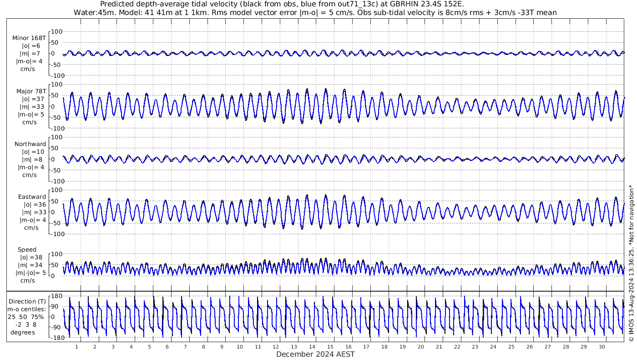Click "cm/s" unit under the Speed label
Viewport: 637px width, 364px height.
click(27, 281)
